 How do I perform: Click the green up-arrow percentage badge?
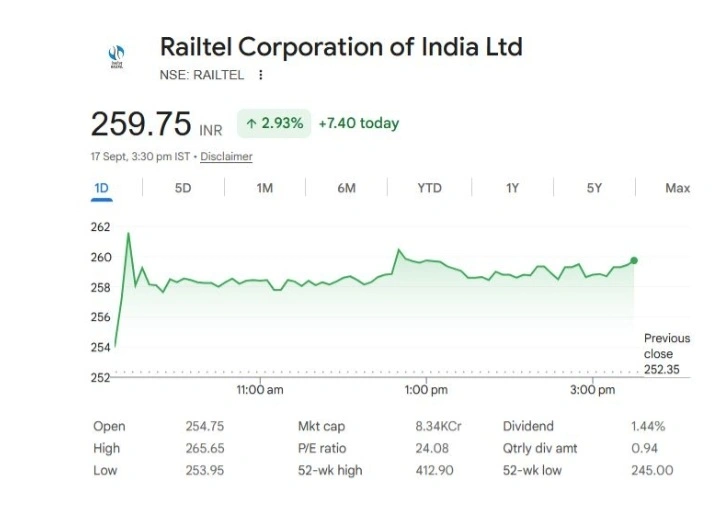coord(274,124)
